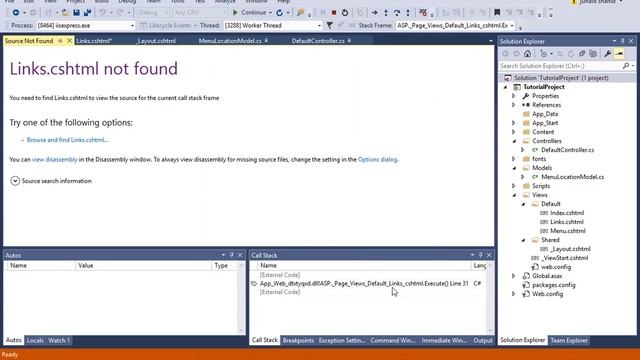Open the Watch 1 tab

(x=59, y=340)
